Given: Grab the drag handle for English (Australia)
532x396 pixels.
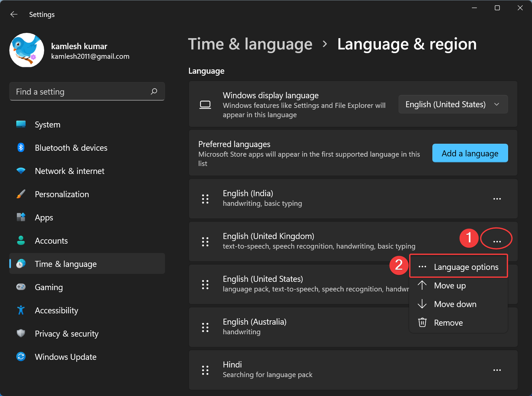Looking at the screenshot, I should (205, 327).
